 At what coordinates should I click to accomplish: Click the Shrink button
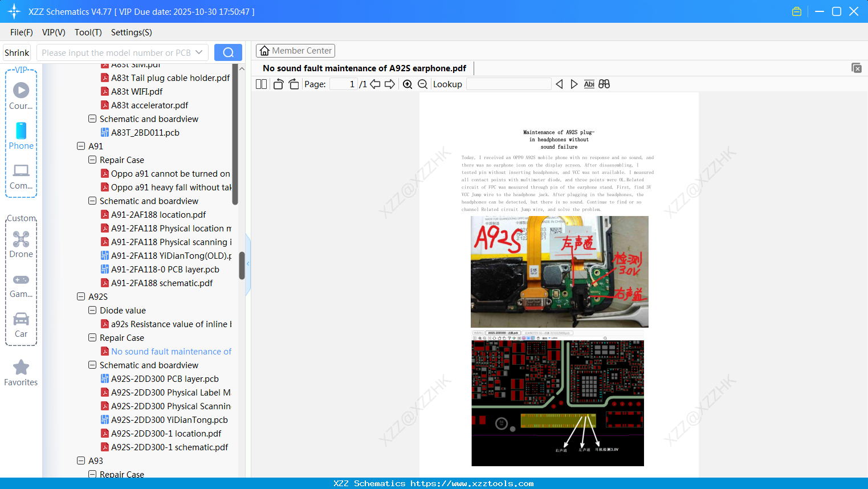[17, 52]
